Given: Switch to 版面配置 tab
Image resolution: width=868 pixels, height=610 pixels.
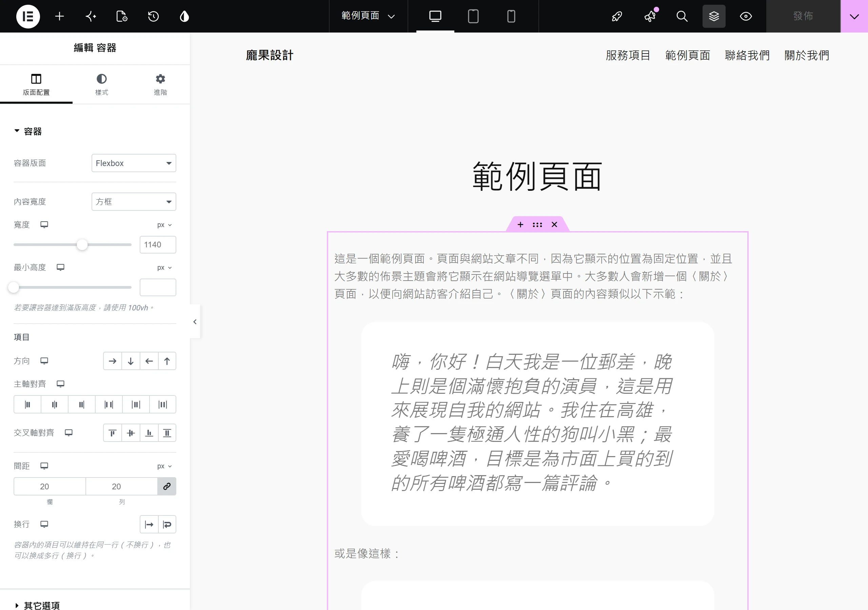Looking at the screenshot, I should 36,84.
